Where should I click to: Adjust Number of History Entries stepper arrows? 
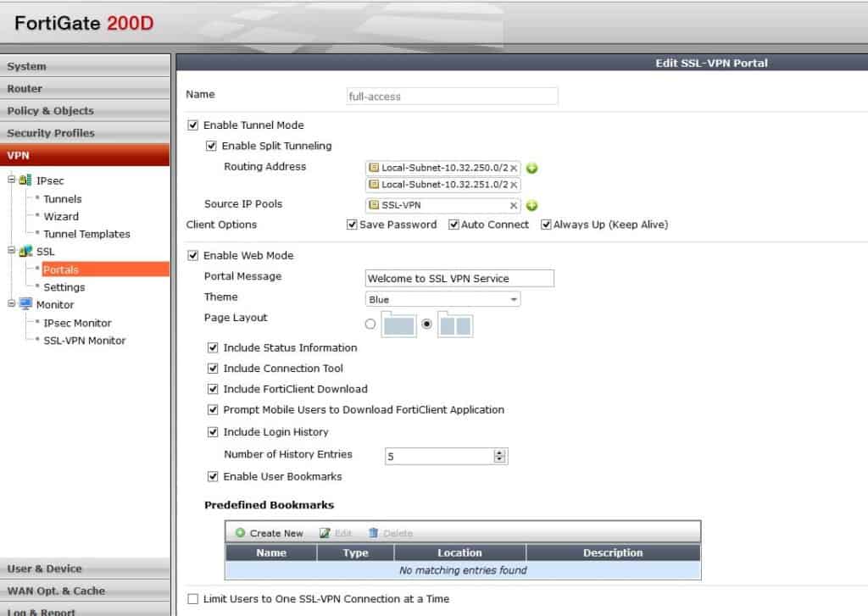click(x=499, y=456)
